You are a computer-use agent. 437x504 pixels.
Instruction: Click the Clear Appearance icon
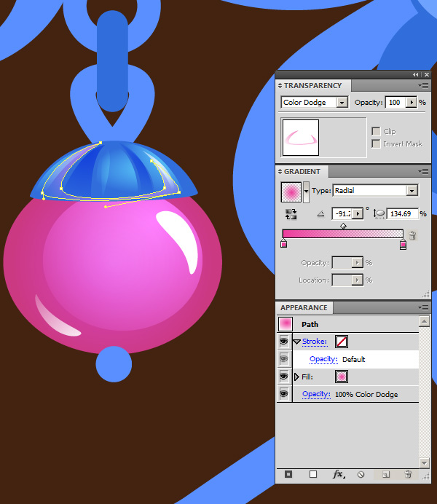click(x=361, y=474)
